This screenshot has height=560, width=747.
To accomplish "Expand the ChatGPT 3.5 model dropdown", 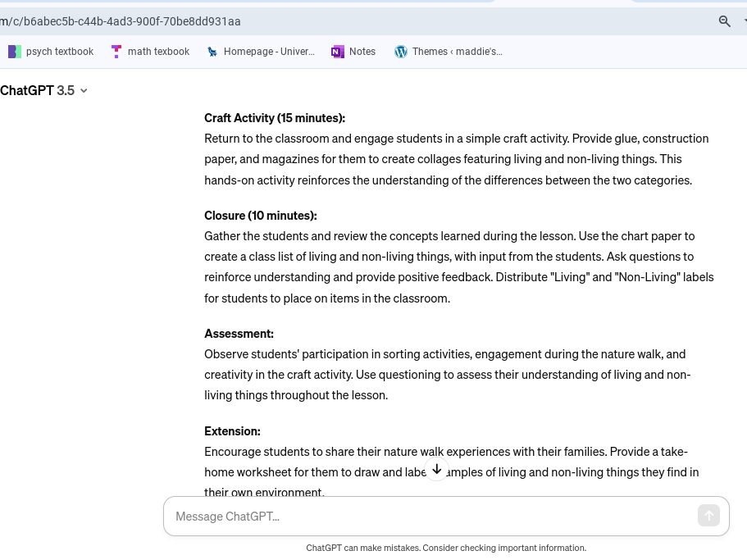I will click(x=43, y=90).
